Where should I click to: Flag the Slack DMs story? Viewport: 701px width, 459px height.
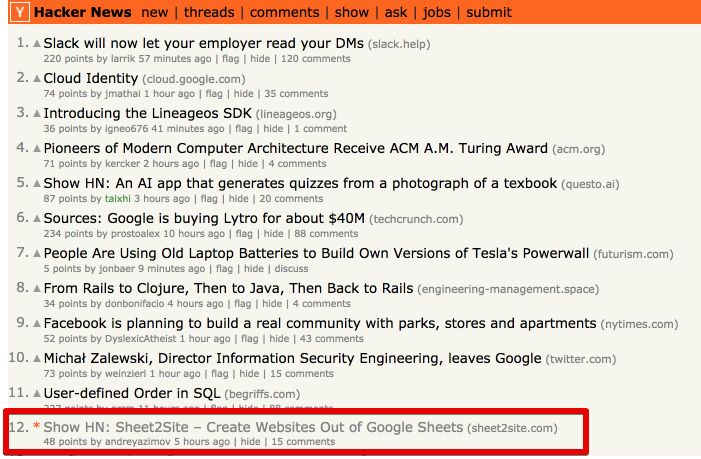pos(231,59)
